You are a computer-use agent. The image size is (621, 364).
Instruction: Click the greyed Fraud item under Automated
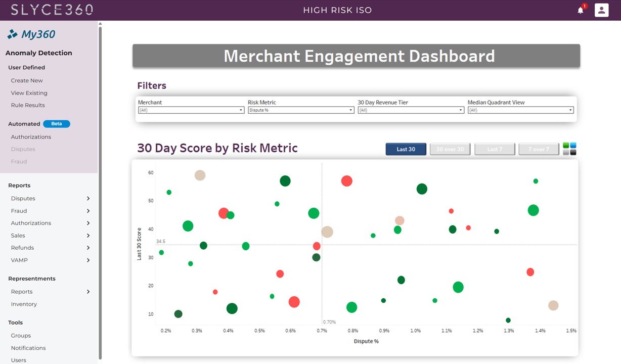[19, 162]
